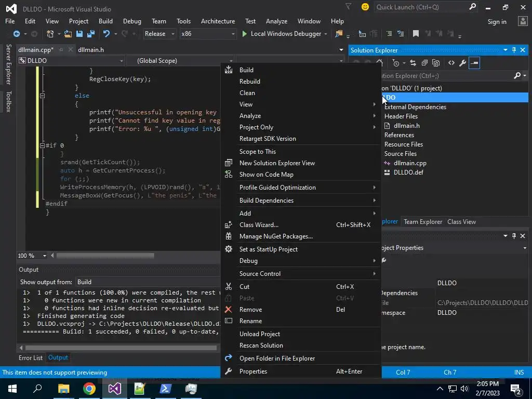Click the Save dllmain.cpp toolbar icon
This screenshot has width=532, height=399.
[79, 34]
